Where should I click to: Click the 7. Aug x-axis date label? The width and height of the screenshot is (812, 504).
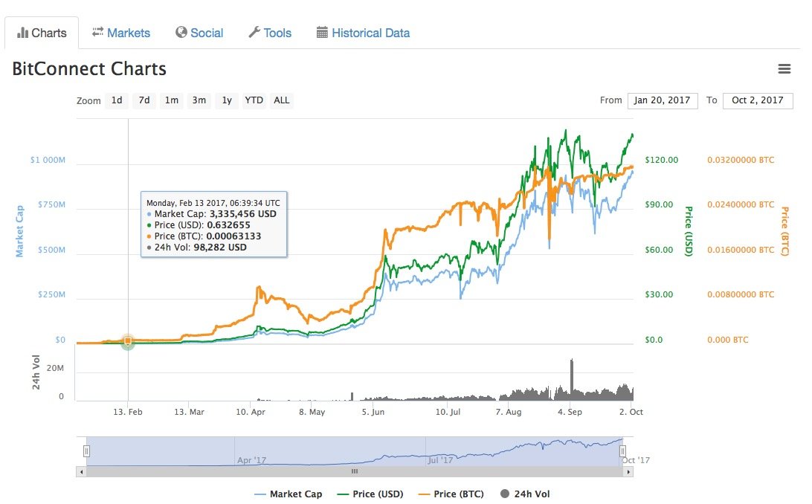[508, 412]
